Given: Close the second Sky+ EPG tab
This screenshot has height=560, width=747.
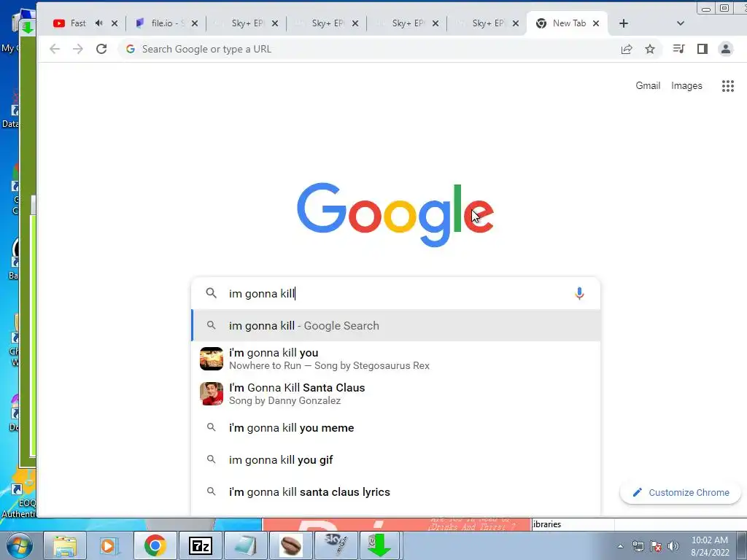Looking at the screenshot, I should point(355,23).
